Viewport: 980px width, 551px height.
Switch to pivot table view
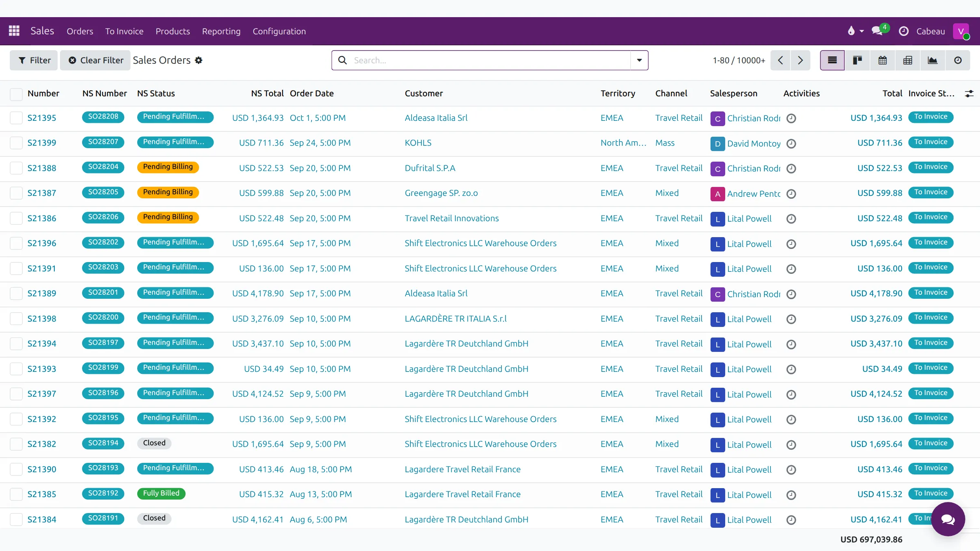[908, 60]
